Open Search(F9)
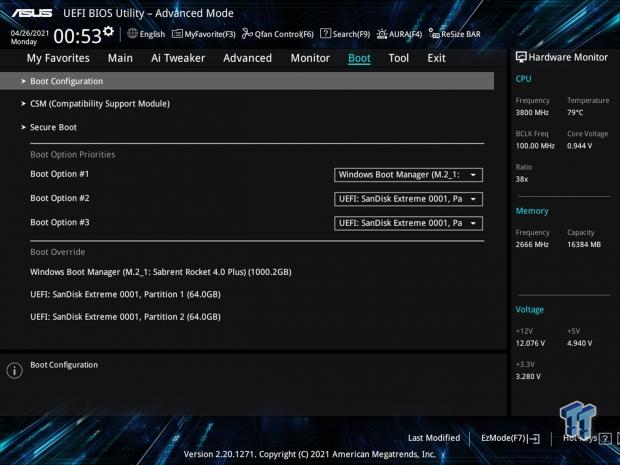 (x=345, y=34)
